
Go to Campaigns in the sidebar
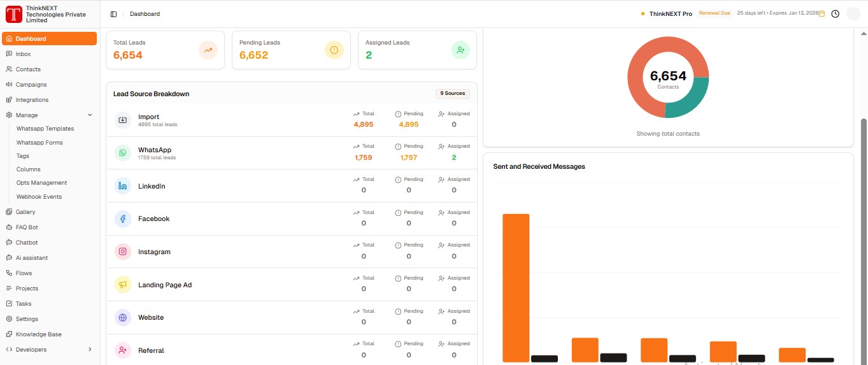tap(31, 85)
